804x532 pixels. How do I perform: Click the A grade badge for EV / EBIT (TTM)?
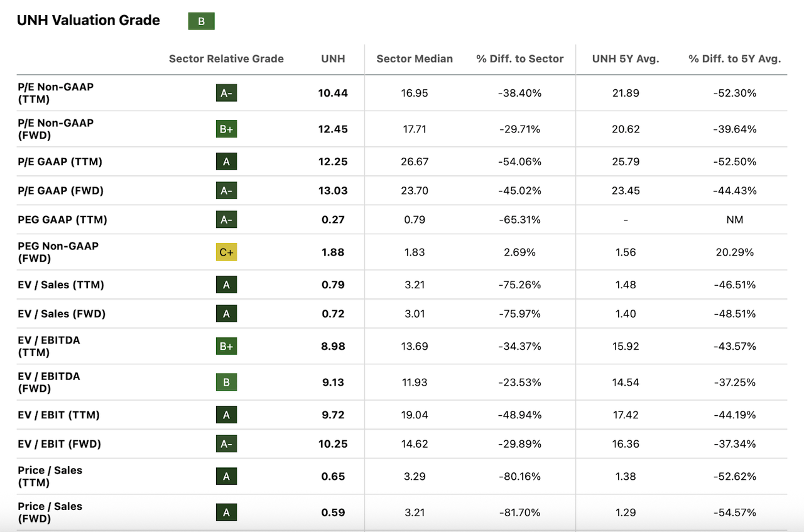pos(226,415)
